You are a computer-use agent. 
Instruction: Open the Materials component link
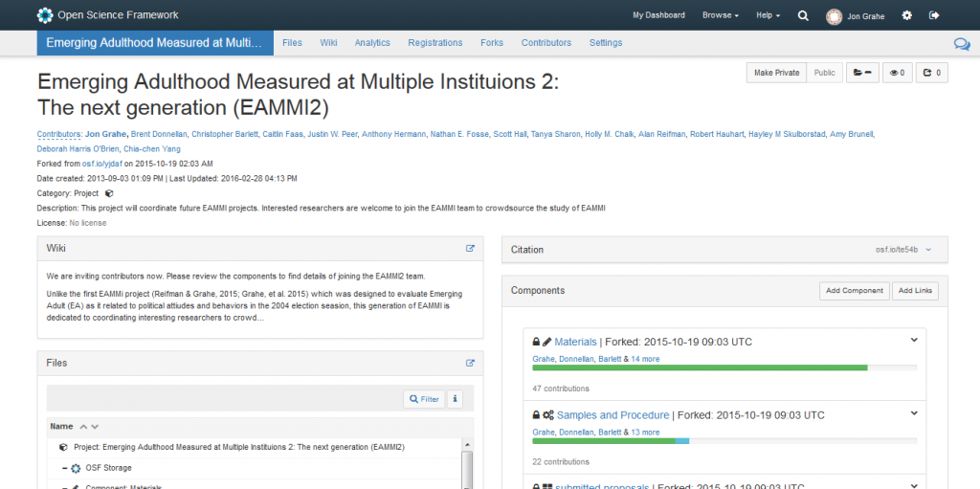click(575, 342)
